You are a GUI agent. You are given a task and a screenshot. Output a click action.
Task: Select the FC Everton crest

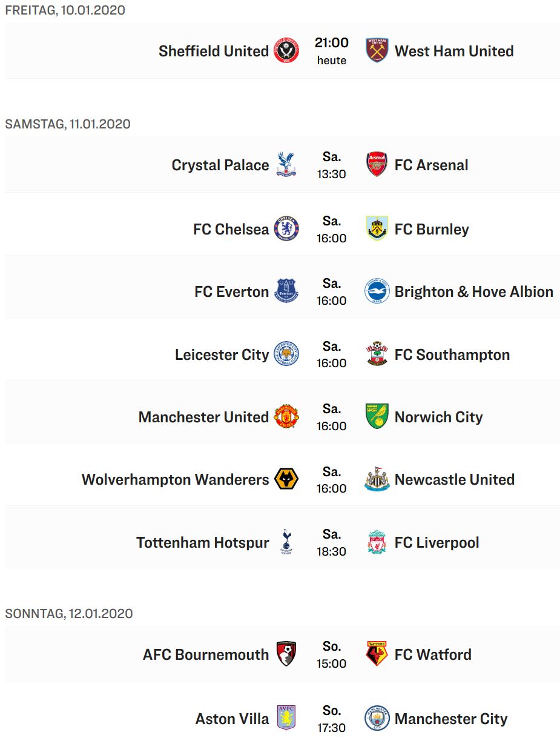pos(286,291)
